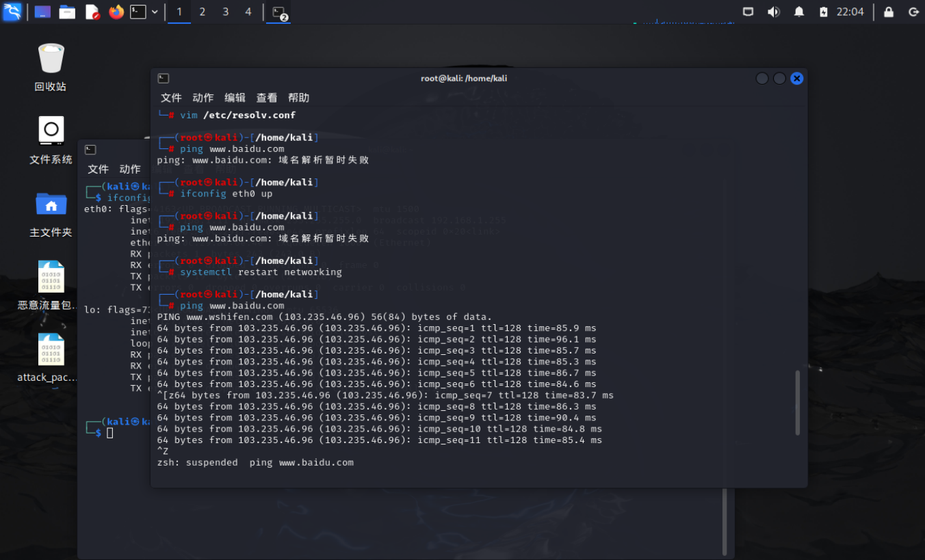The width and height of the screenshot is (925, 560).
Task: Open the wired network status icon
Action: 748,12
